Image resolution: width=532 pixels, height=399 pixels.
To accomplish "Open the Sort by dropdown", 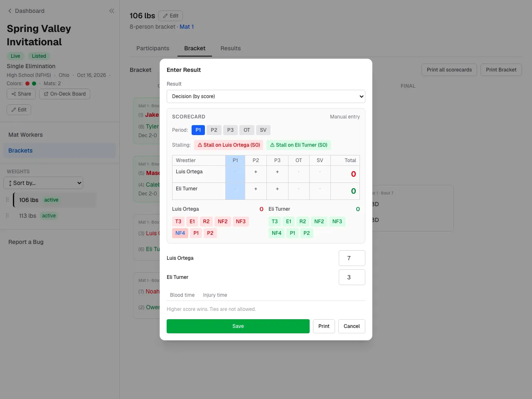I will (43, 183).
